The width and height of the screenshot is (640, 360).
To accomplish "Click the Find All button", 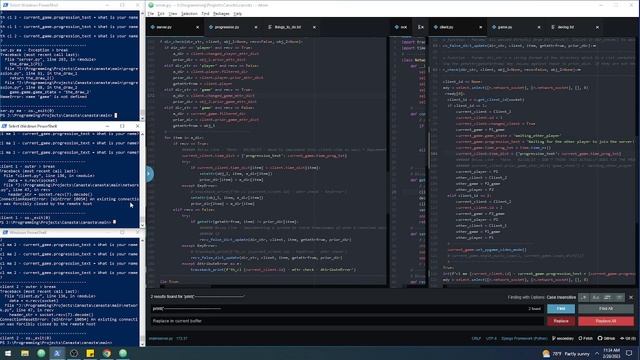I will [606, 309].
